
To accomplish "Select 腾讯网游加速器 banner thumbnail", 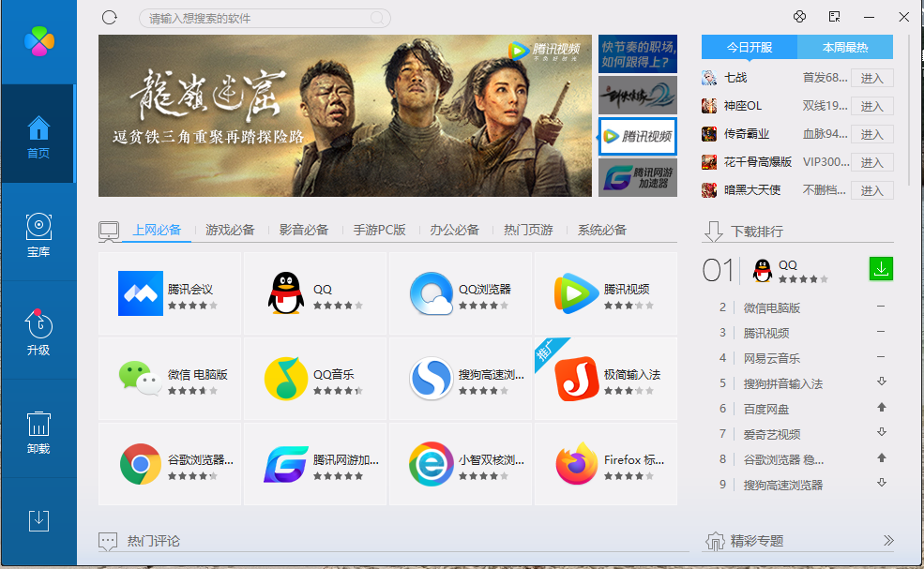I will [638, 178].
